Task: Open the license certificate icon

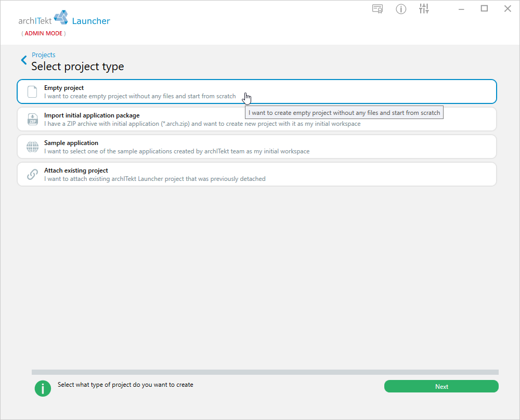Action: pyautogui.click(x=378, y=9)
